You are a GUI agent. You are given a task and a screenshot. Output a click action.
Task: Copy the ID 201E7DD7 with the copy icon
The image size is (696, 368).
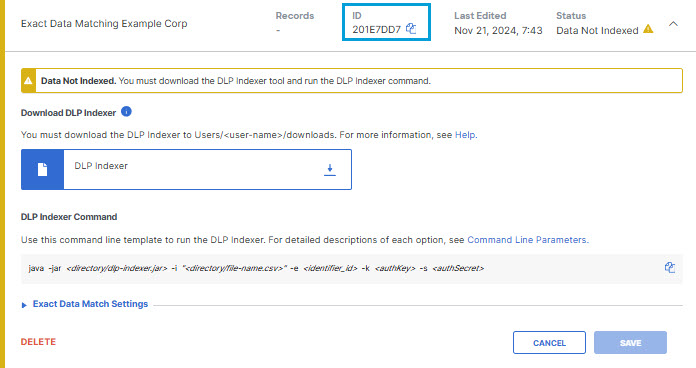(x=411, y=29)
